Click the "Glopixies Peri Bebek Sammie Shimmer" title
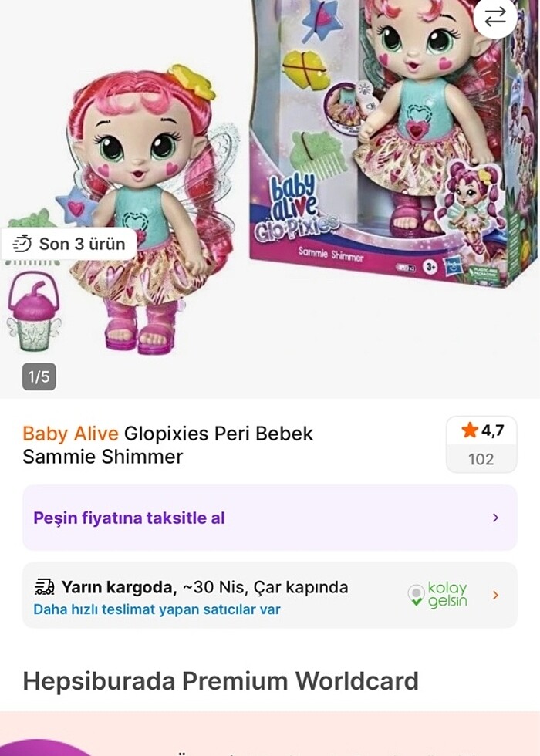540x756 pixels. [170, 445]
